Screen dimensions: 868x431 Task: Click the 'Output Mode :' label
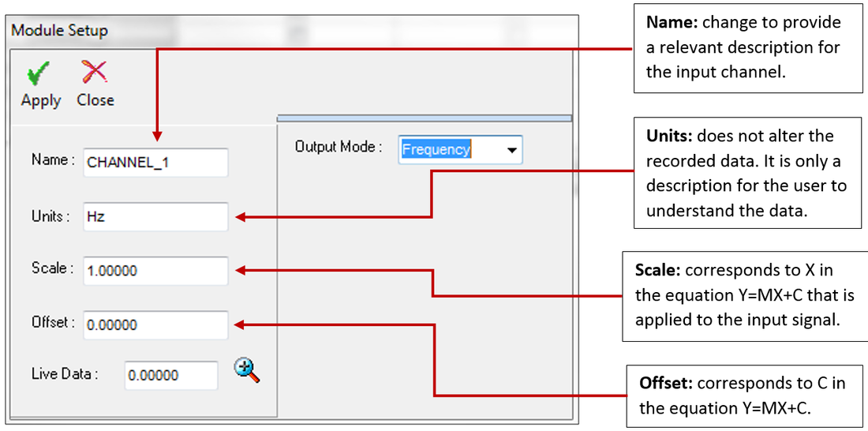click(339, 147)
